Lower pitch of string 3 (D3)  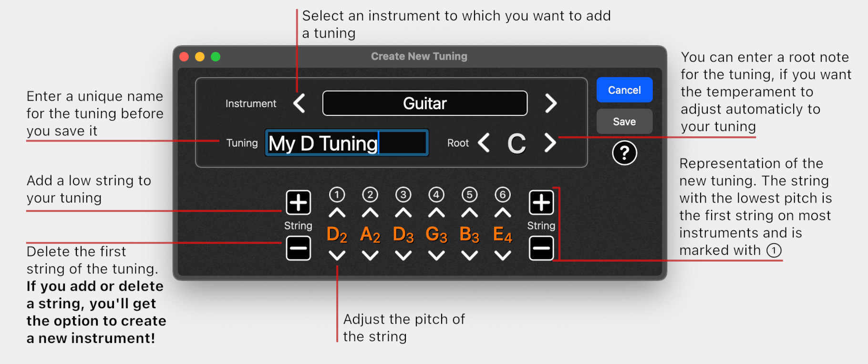[403, 256]
